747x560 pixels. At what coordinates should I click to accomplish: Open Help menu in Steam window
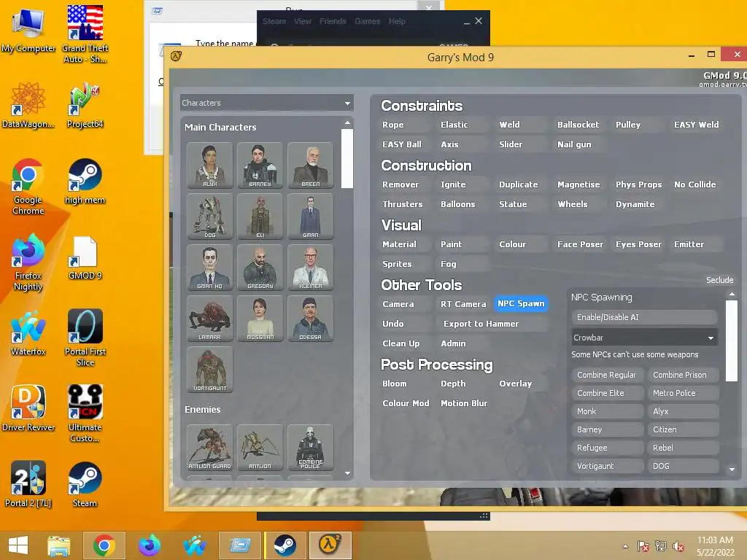[396, 21]
